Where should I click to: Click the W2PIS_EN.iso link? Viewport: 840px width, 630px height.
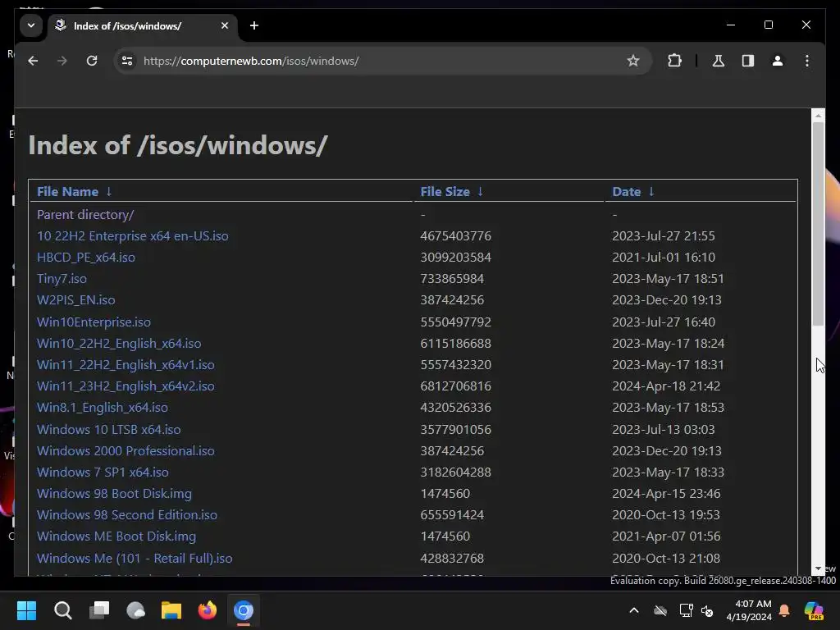coord(76,300)
